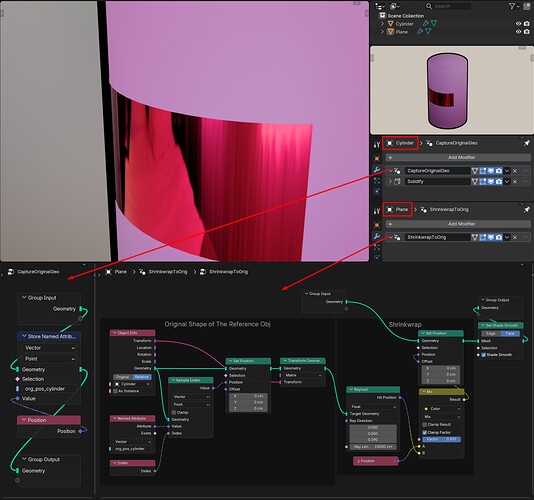
Task: Toggle CaptureOriginalGeo viewport display
Action: click(x=491, y=171)
